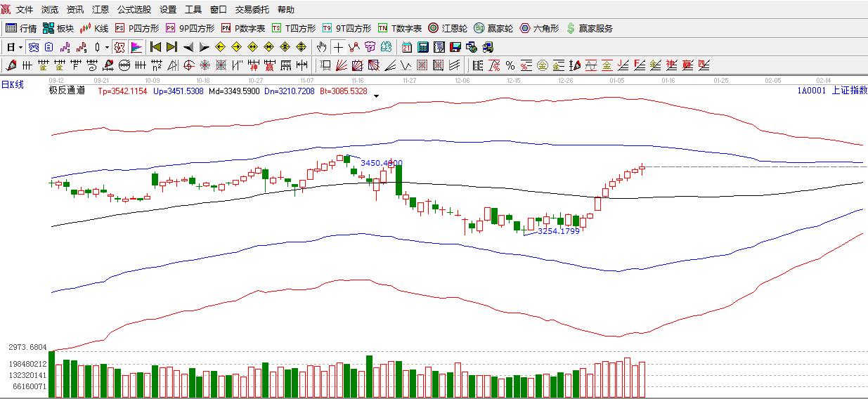Screen dimensions: 868x399
Task: Click the 江恩轮 Gann wheel button
Action: (448, 28)
